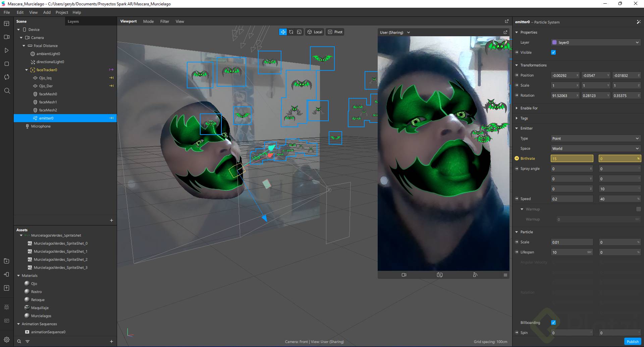Screen dimensions: 644x347
Task: Open the emitter Type dropdown showing Point
Action: 596,138
